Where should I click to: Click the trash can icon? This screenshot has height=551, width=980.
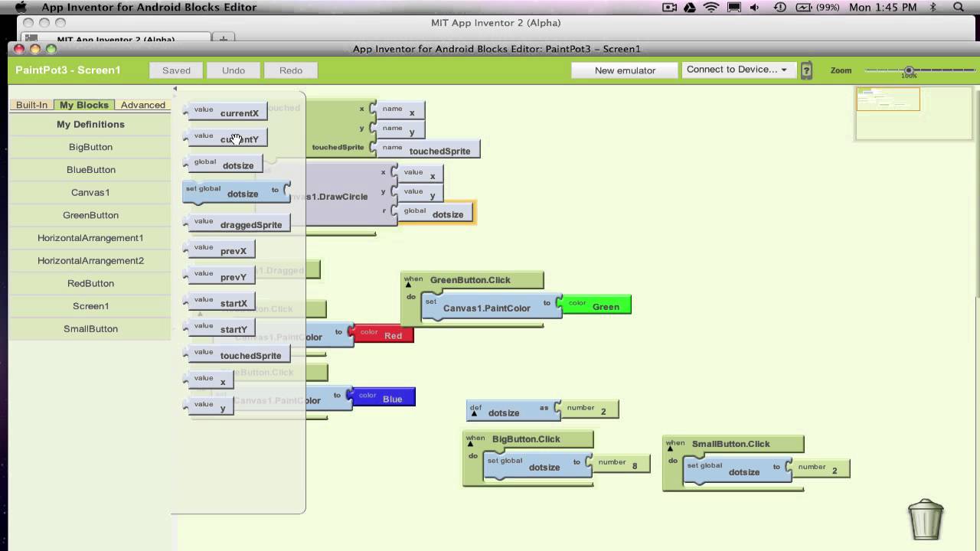tap(926, 520)
